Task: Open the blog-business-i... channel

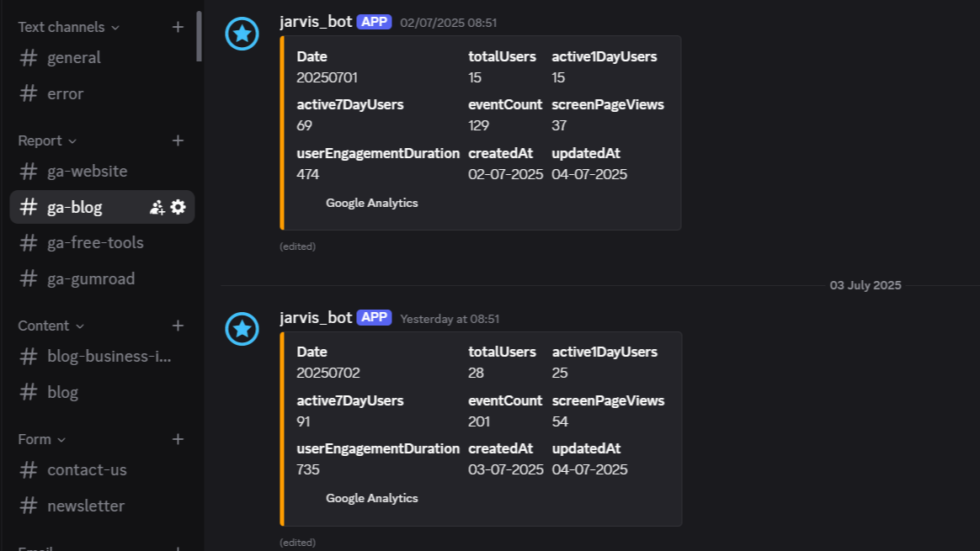Action: (x=102, y=357)
